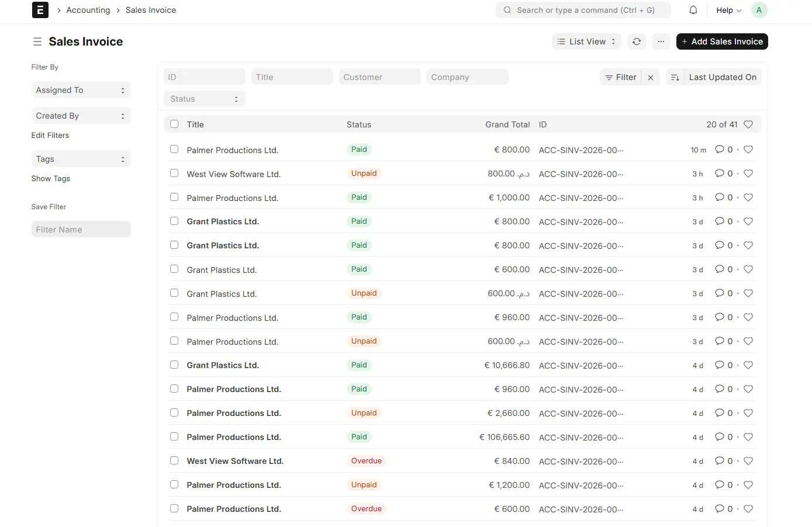This screenshot has height=527, width=812.
Task: Open the Status filter dropdown
Action: 204,99
